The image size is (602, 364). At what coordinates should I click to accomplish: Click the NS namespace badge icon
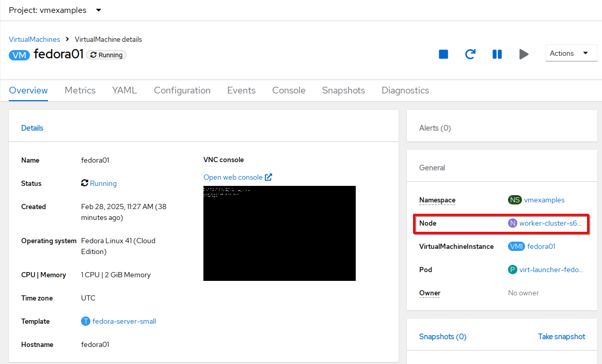click(x=515, y=200)
